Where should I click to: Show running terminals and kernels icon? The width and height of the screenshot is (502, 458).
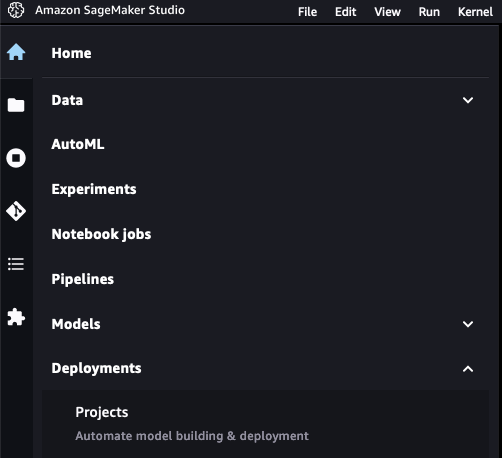click(x=16, y=158)
